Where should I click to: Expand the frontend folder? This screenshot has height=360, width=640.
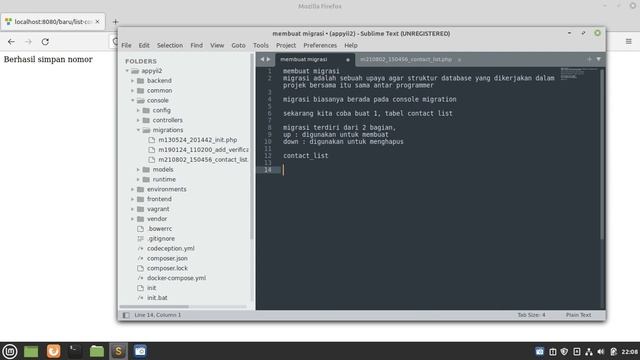point(132,199)
